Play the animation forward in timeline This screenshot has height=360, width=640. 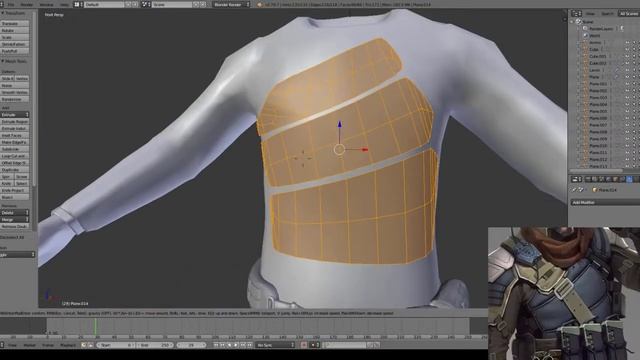point(236,345)
